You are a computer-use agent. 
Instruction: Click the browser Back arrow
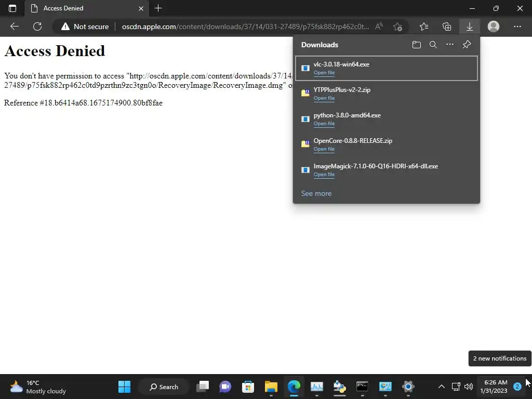click(14, 26)
